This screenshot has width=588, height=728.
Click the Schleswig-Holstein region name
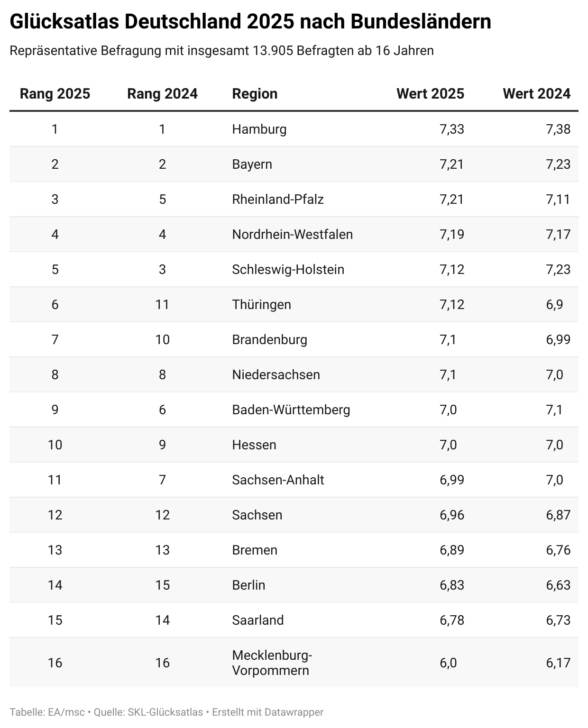pyautogui.click(x=288, y=269)
